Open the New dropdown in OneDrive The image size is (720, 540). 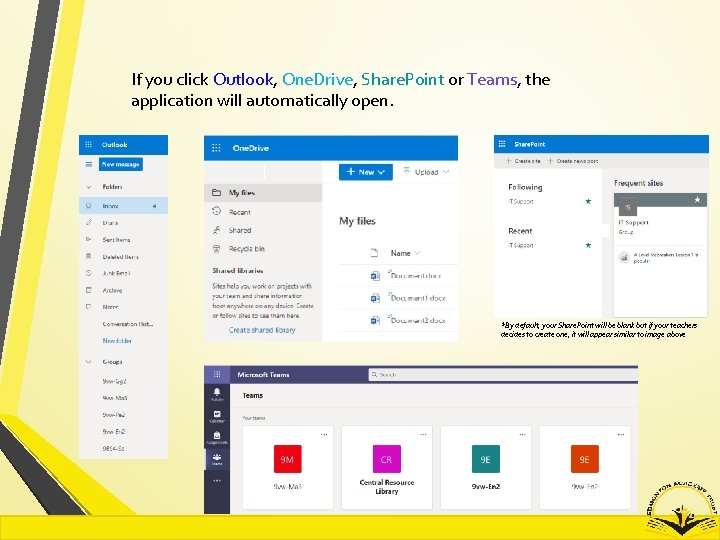[366, 172]
